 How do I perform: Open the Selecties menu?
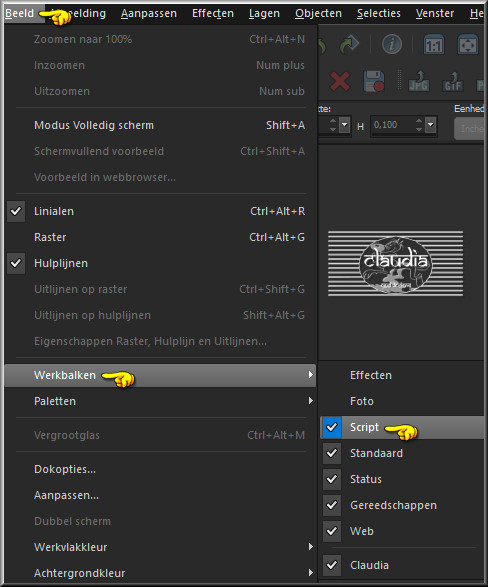[378, 13]
